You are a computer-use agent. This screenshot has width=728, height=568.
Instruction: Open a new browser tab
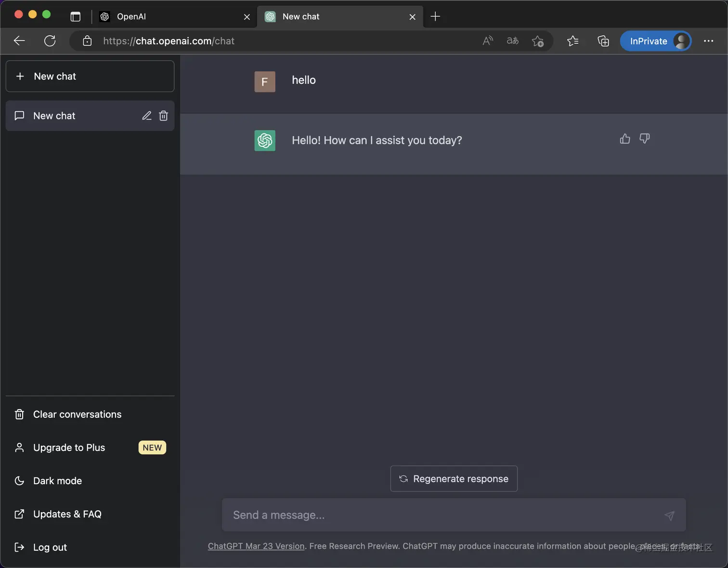coord(435,16)
